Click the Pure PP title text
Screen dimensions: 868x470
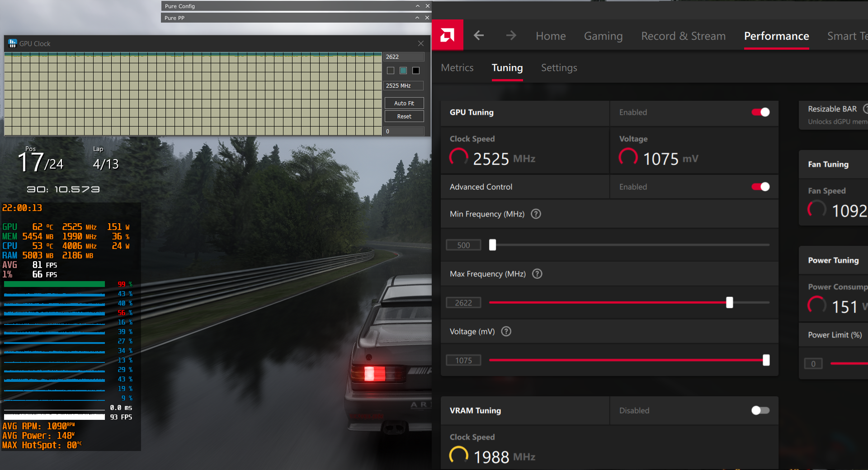(175, 18)
